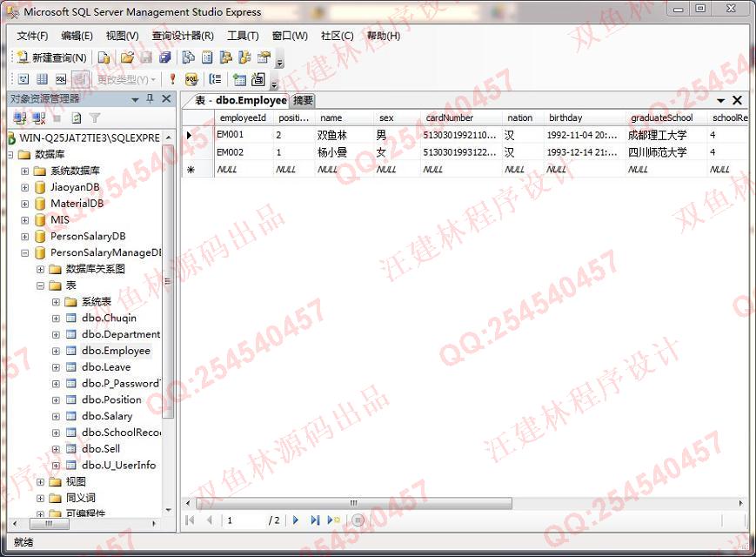The height and width of the screenshot is (557, 756).
Task: Go to last record navigation button
Action: coord(315,520)
